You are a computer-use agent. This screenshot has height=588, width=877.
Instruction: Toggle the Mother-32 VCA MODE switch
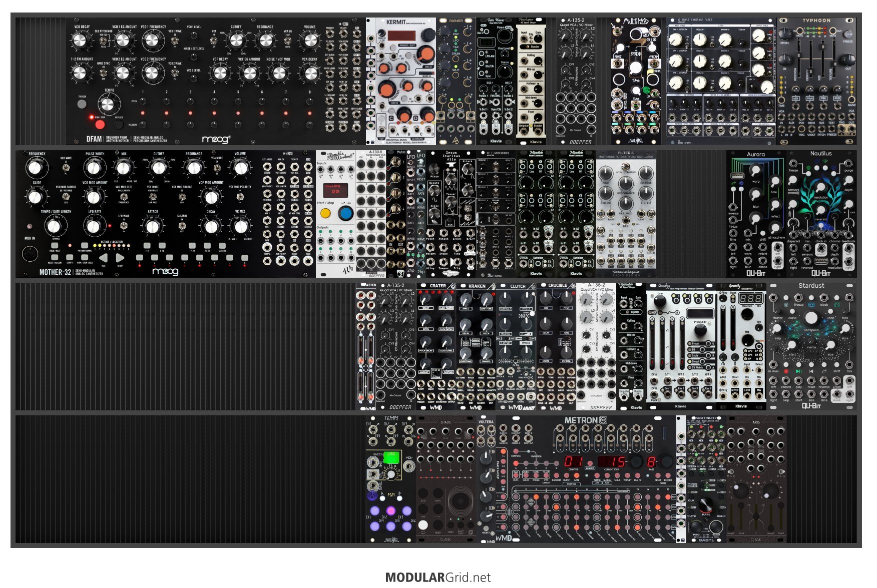[217, 168]
